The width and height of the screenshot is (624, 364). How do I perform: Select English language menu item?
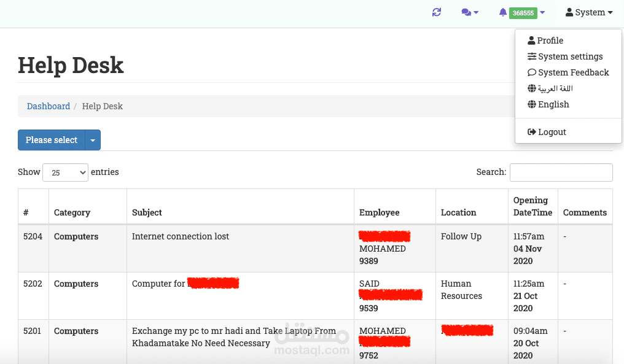tap(553, 104)
